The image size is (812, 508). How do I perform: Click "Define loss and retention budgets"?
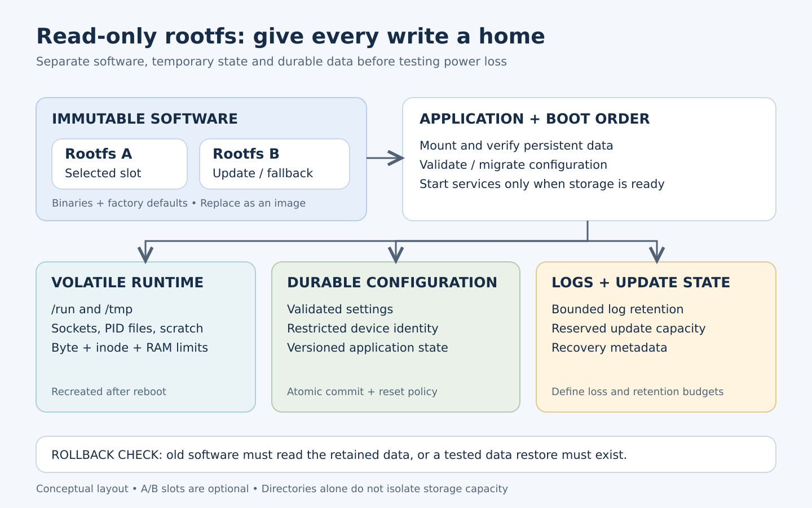point(638,392)
